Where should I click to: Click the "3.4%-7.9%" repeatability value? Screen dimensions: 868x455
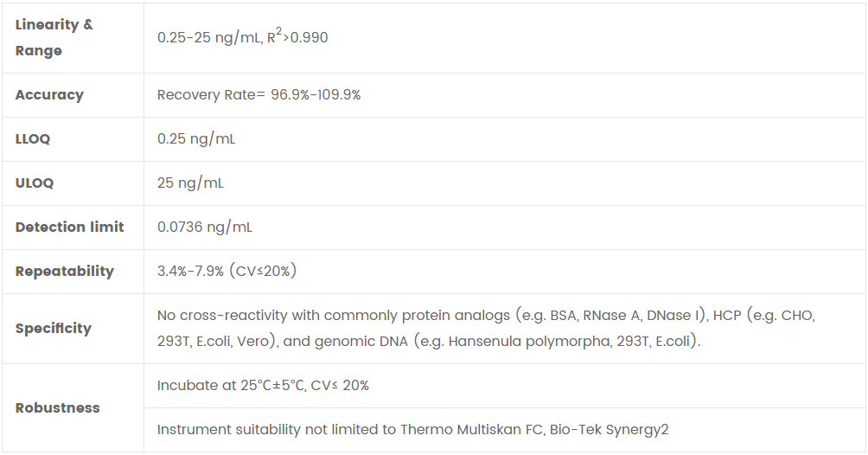point(190,272)
